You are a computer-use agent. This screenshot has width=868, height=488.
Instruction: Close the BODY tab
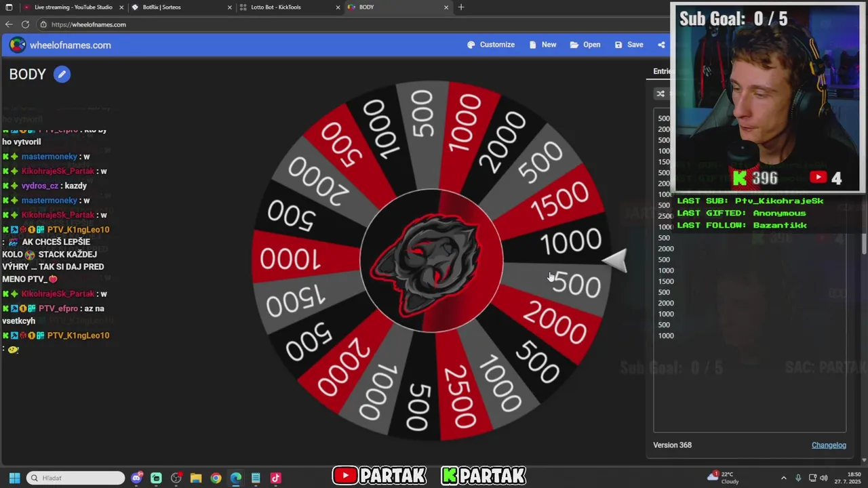pos(446,7)
